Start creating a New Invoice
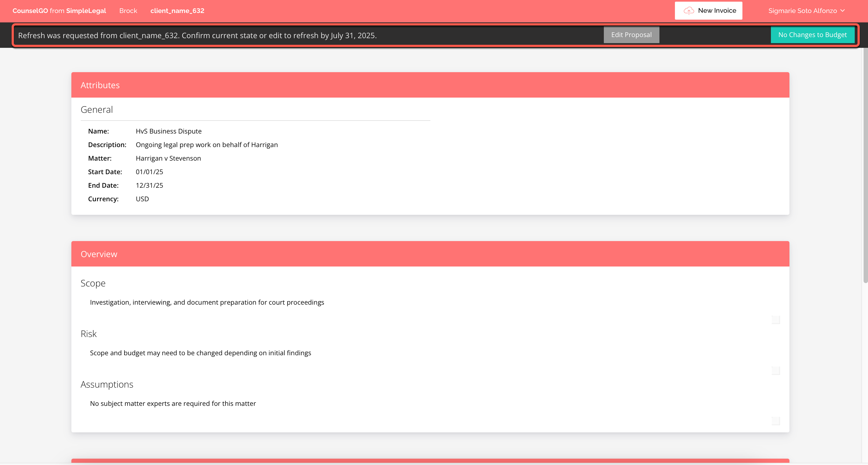 click(708, 11)
